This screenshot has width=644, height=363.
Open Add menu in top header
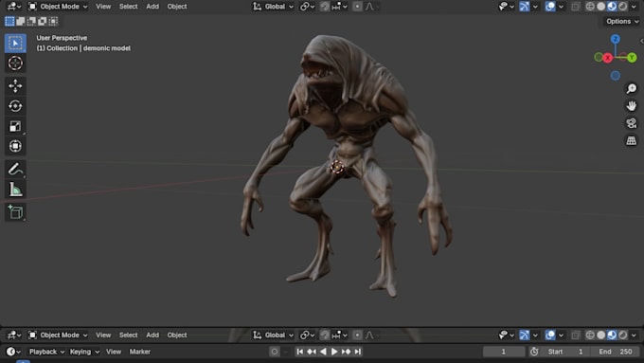tap(152, 7)
